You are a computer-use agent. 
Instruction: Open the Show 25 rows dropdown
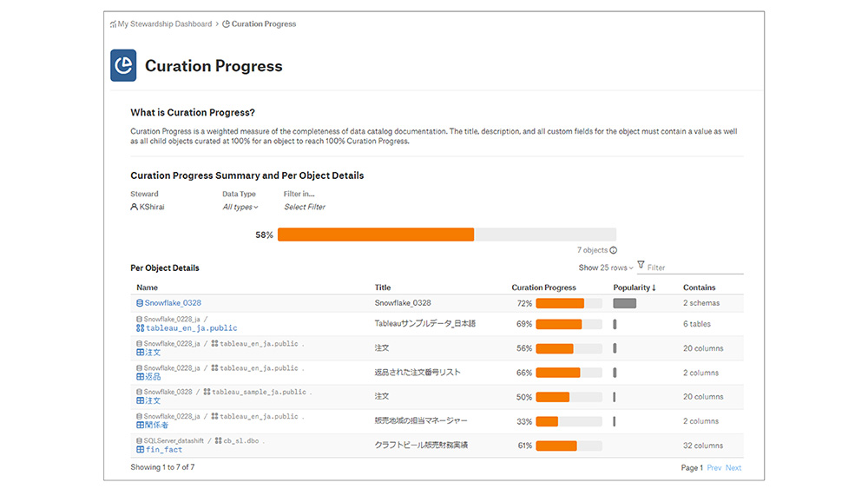[x=606, y=268]
